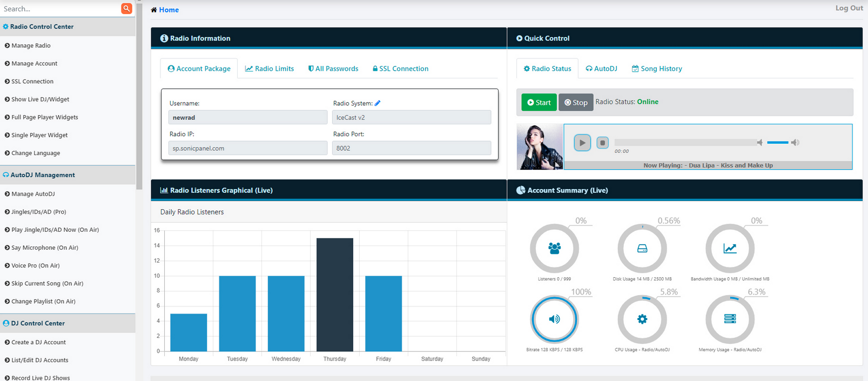Collapse the Radio Control Center section
Viewport: 868px width, 381px height.
[42, 26]
